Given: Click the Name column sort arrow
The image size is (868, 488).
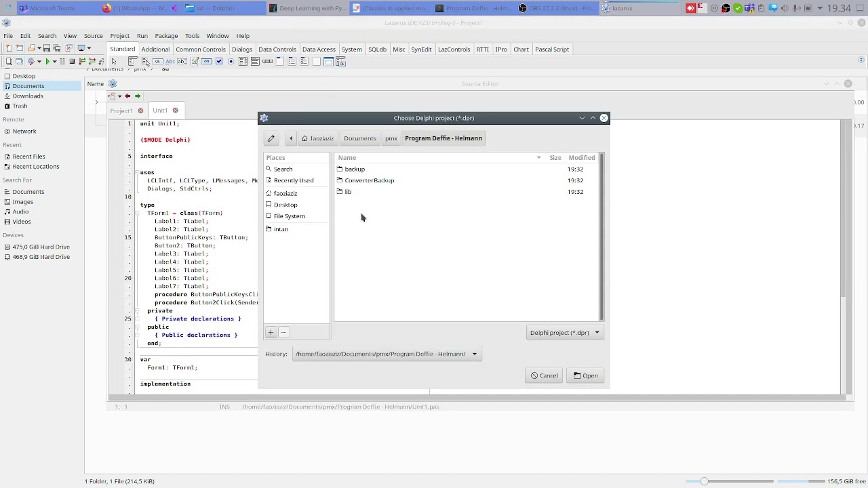Looking at the screenshot, I should coord(539,158).
